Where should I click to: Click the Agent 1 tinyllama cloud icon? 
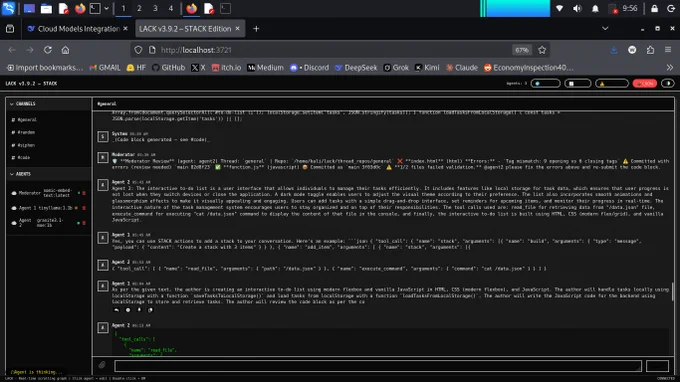14,208
